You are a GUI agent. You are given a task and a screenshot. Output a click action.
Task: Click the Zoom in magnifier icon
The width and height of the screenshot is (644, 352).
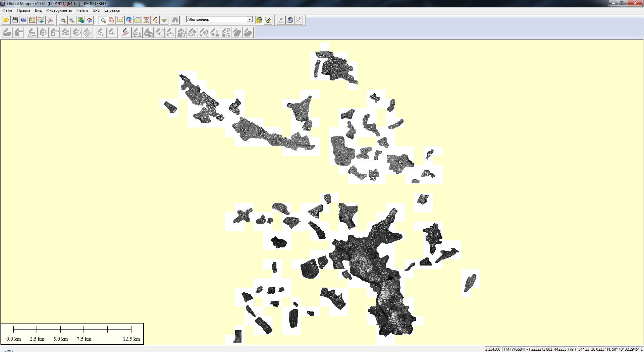(x=63, y=20)
